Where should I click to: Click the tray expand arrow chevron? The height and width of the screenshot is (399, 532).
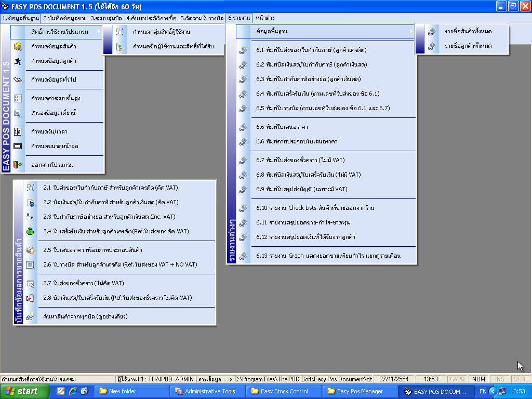coord(493,392)
